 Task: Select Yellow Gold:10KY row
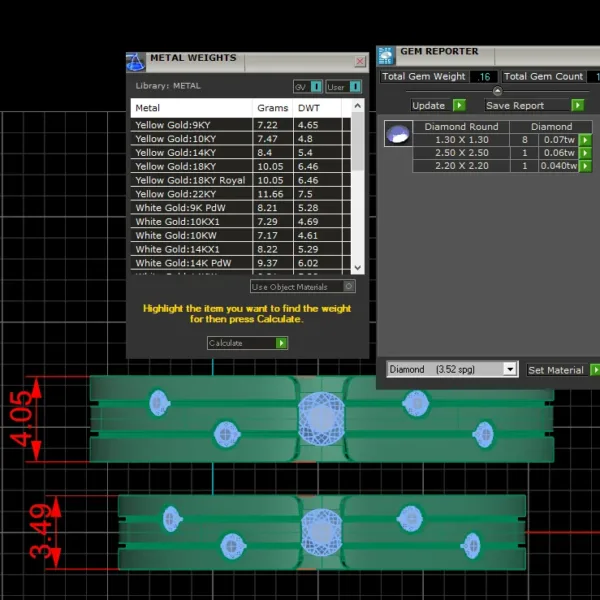pos(240,139)
